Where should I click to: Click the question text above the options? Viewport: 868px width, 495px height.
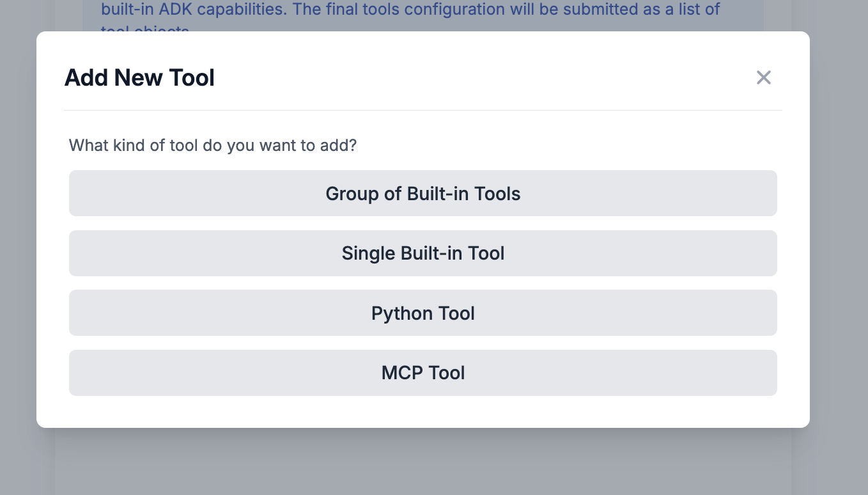click(213, 145)
